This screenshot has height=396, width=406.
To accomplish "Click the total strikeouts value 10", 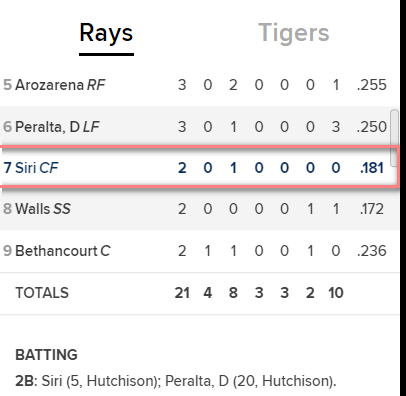I will (x=336, y=293).
